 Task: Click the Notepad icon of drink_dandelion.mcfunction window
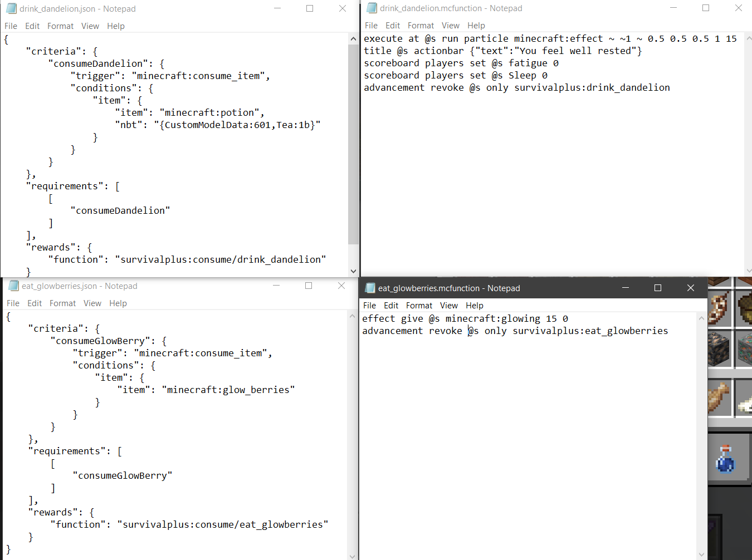coord(372,8)
